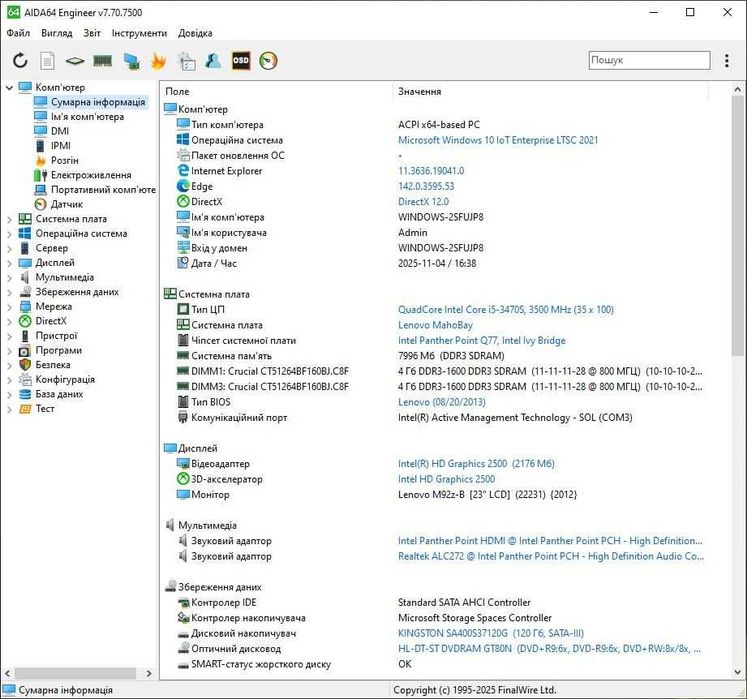The height and width of the screenshot is (699, 747).
Task: Expand the Збереження даних tree node
Action: click(9, 292)
